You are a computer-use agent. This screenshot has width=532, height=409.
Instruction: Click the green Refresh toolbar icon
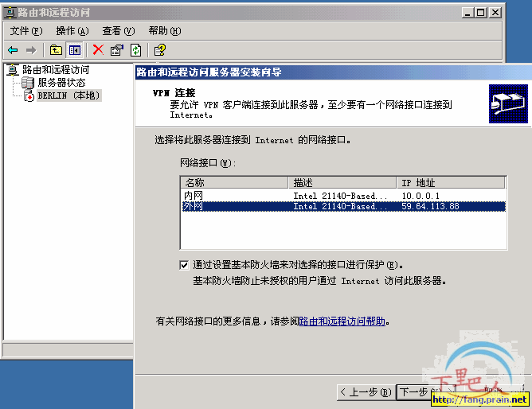pos(135,50)
